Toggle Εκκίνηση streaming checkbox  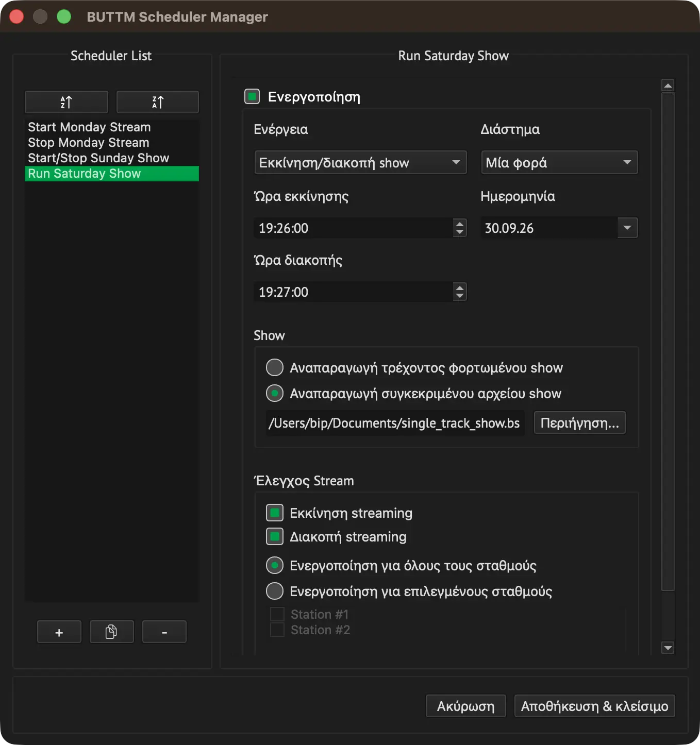click(x=275, y=513)
